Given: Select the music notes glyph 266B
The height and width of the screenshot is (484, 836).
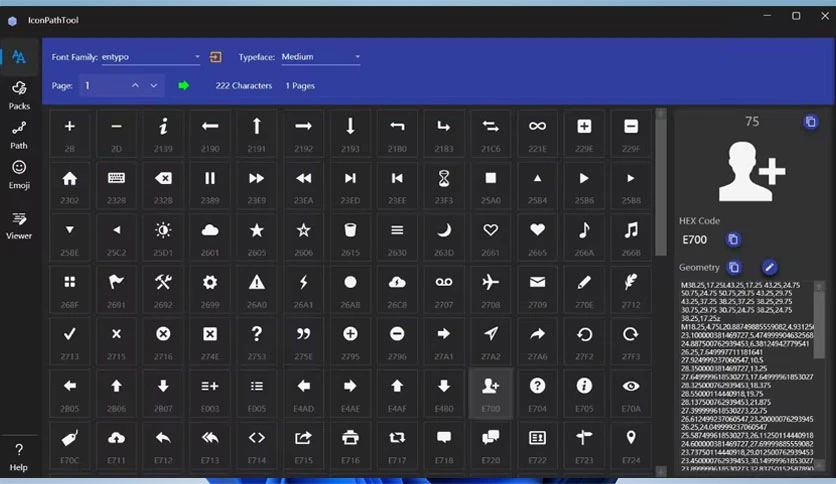Looking at the screenshot, I should [631, 237].
